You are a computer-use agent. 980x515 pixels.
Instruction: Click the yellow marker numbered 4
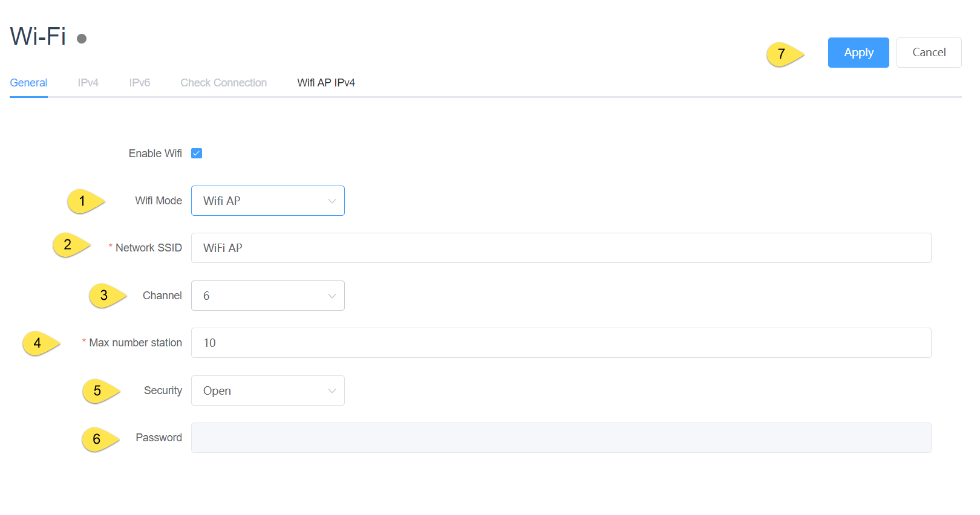38,343
